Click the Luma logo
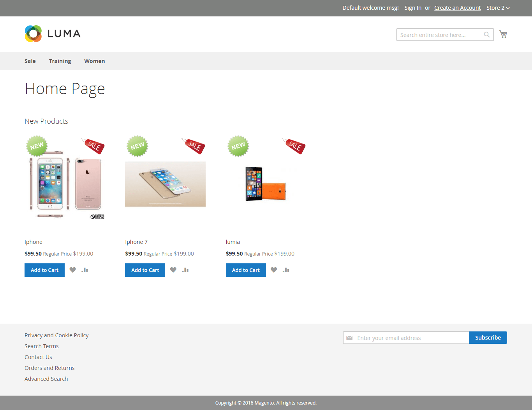The width and height of the screenshot is (532, 410). [x=53, y=34]
